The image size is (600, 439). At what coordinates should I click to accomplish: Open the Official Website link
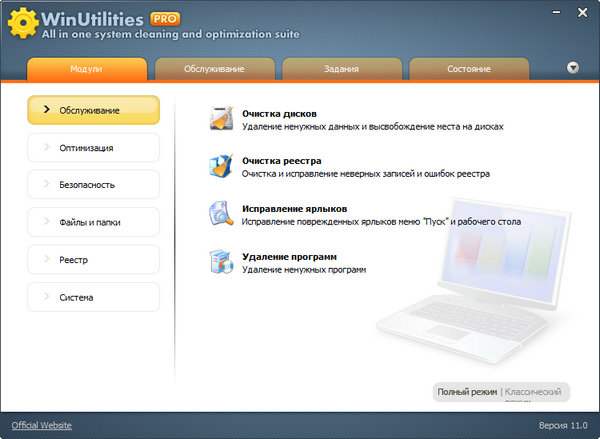tap(42, 425)
